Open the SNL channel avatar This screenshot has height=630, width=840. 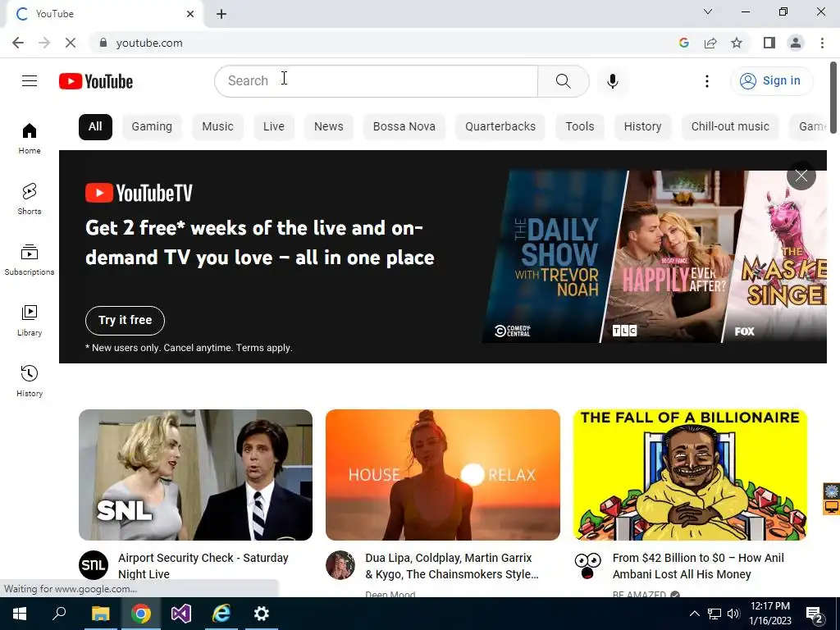94,565
